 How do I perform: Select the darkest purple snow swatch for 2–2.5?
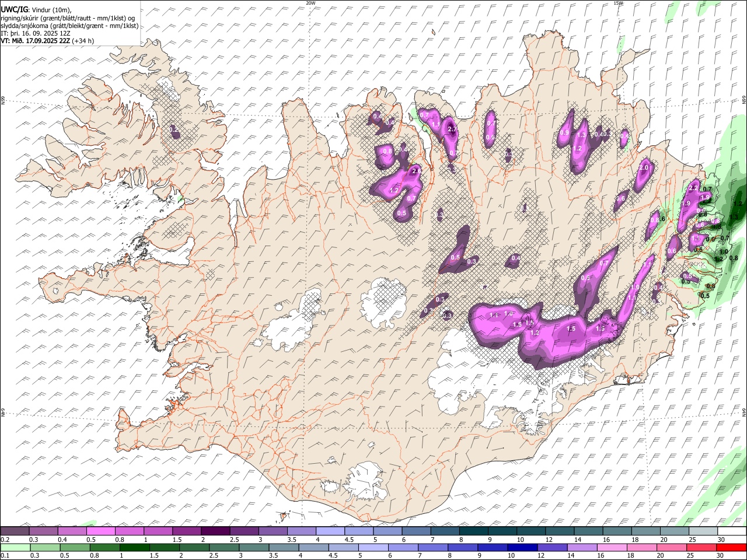pyautogui.click(x=215, y=531)
